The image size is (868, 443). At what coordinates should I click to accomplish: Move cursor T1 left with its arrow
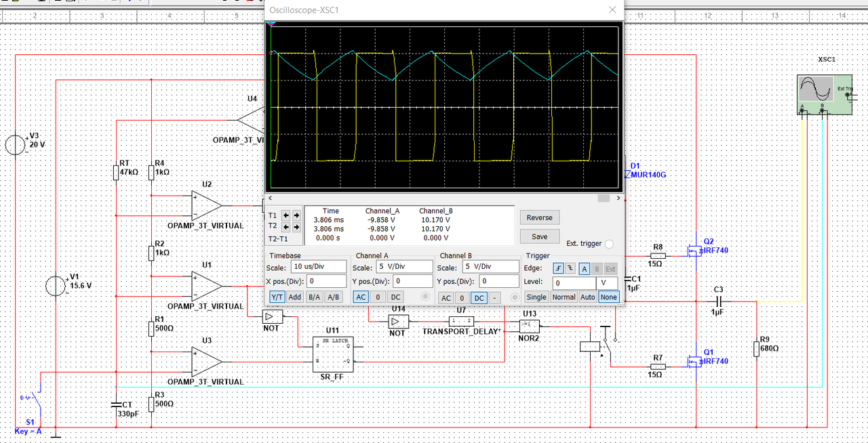pos(286,215)
